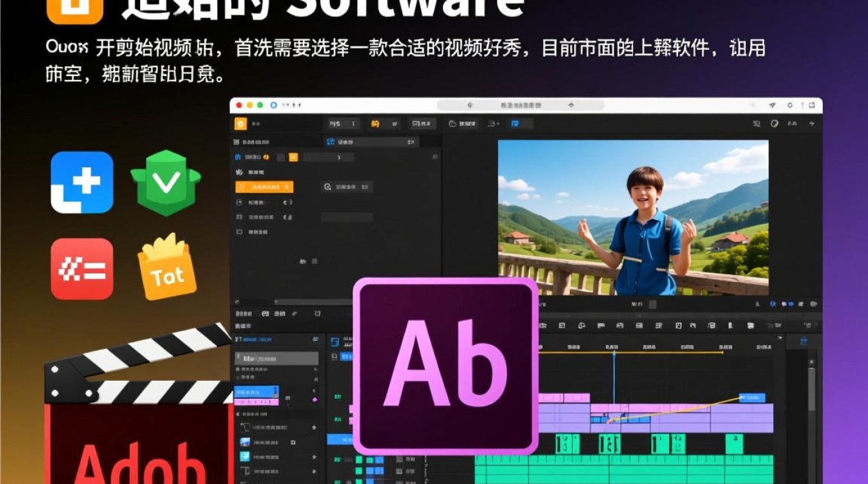Click the video preview of the boy
The width and height of the screenshot is (868, 484).
coord(633,218)
